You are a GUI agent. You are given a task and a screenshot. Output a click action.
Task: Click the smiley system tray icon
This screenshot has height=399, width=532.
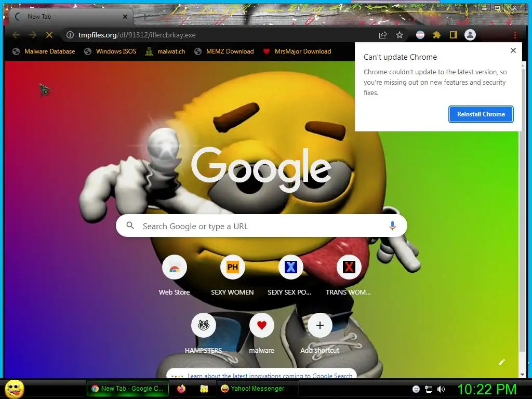tap(416, 389)
